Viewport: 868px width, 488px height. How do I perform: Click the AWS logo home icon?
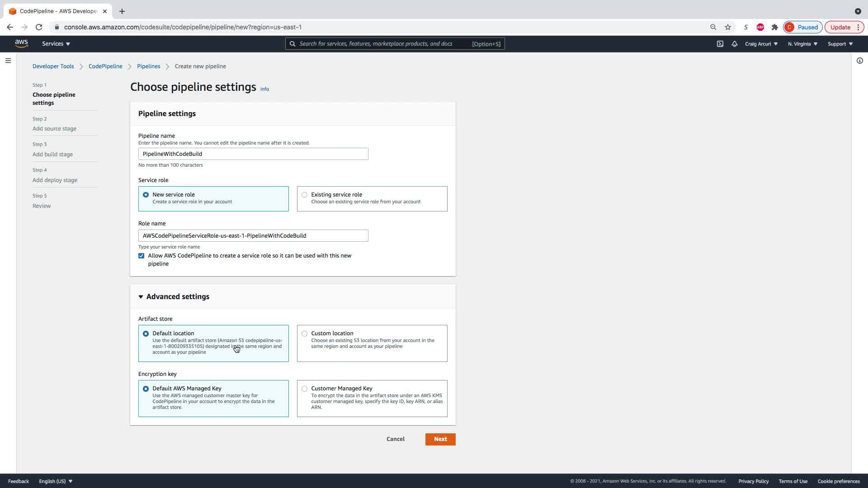pyautogui.click(x=21, y=43)
